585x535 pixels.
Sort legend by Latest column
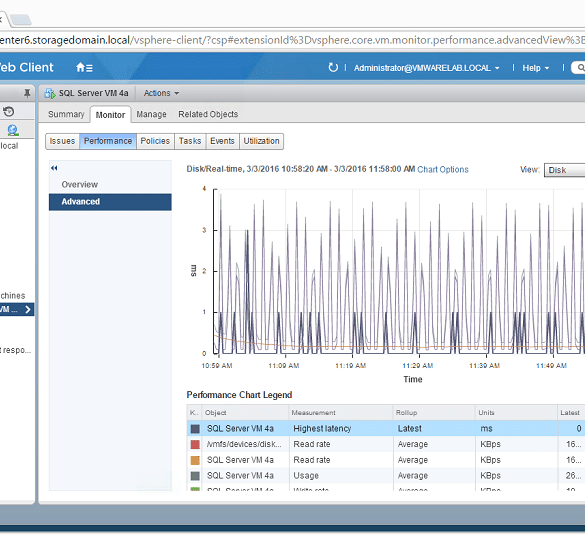point(571,413)
